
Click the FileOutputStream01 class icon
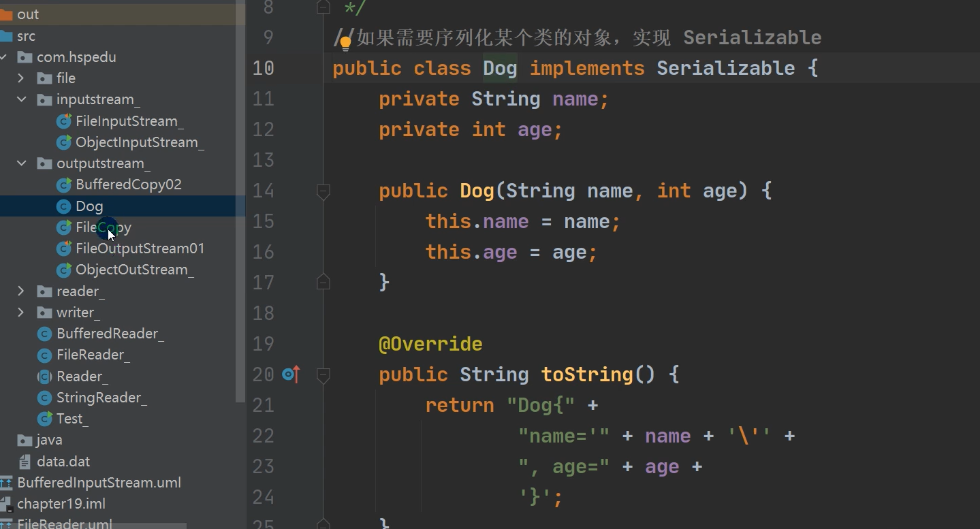[64, 249]
